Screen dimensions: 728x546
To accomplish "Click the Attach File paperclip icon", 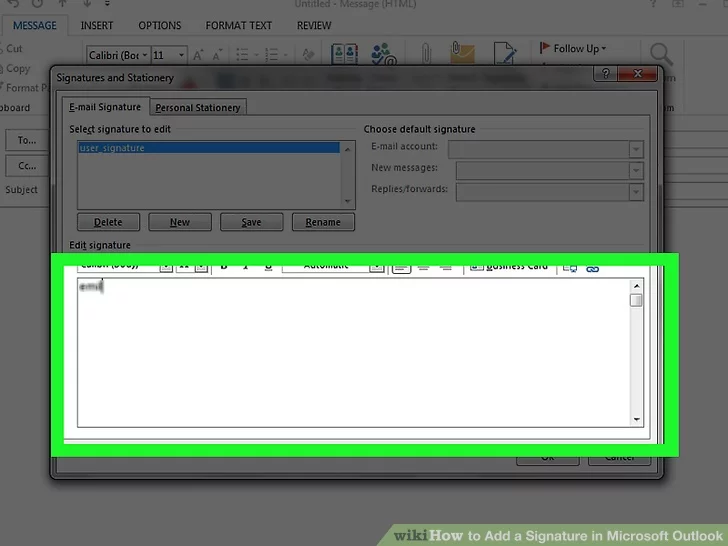I will coord(426,53).
